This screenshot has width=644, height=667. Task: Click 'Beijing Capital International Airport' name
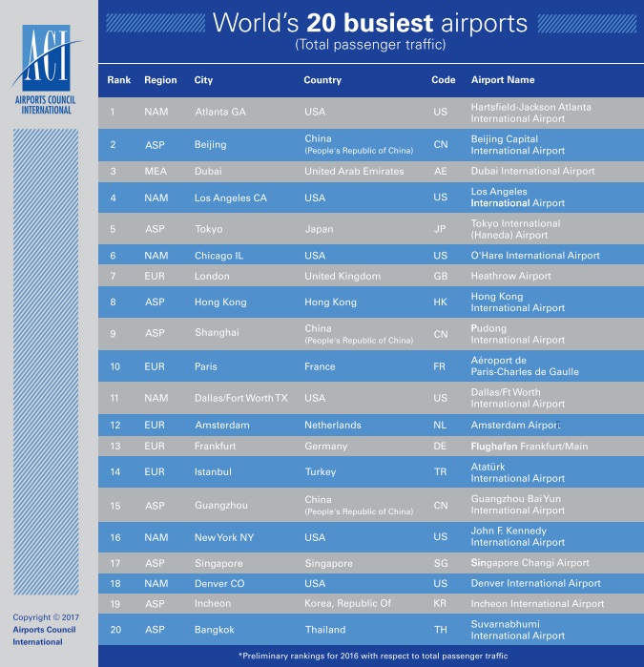(518, 145)
